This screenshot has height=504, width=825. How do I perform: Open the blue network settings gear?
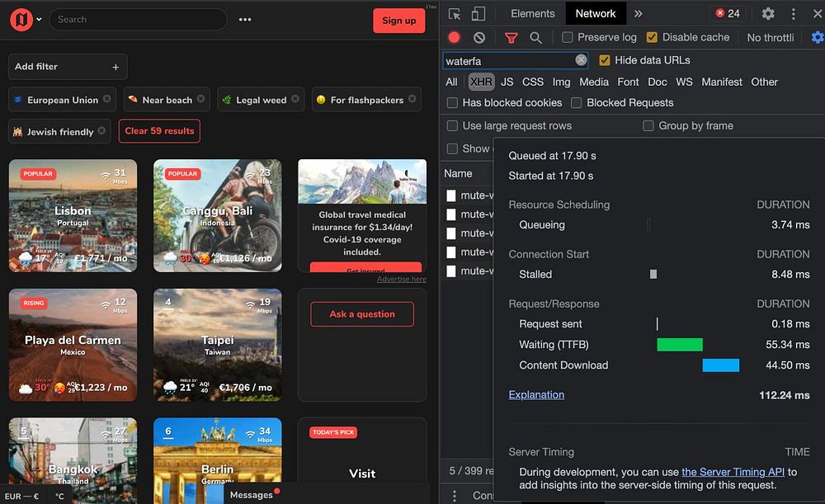[x=818, y=37]
